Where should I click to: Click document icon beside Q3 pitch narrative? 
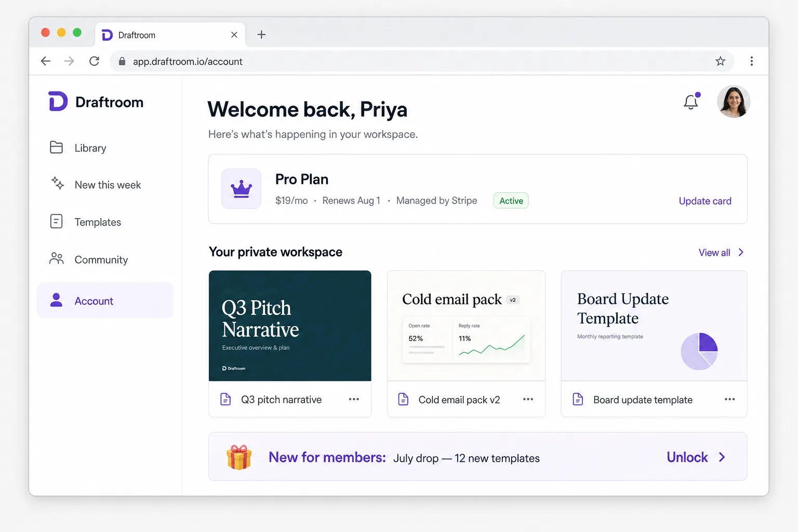[225, 399]
